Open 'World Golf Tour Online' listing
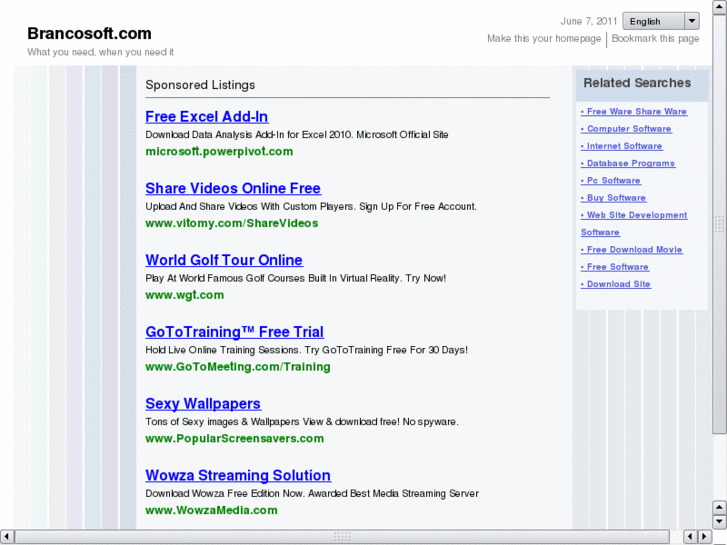The image size is (727, 545). (x=224, y=260)
